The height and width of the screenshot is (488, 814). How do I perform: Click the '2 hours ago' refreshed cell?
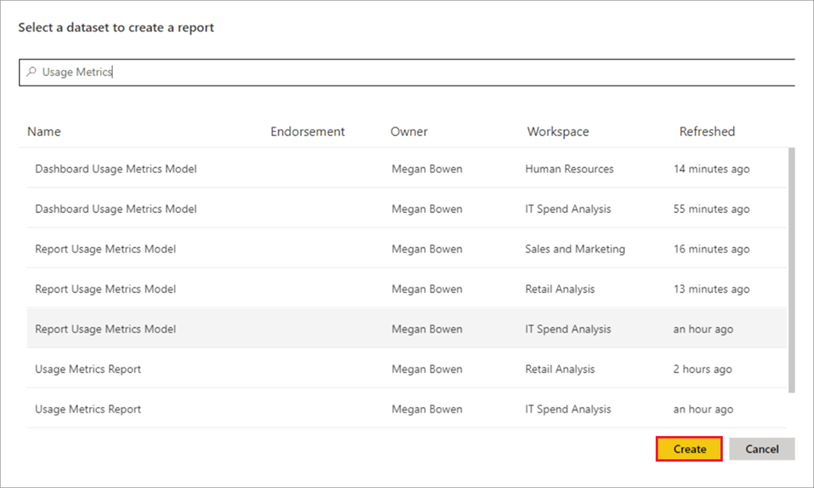pos(702,369)
